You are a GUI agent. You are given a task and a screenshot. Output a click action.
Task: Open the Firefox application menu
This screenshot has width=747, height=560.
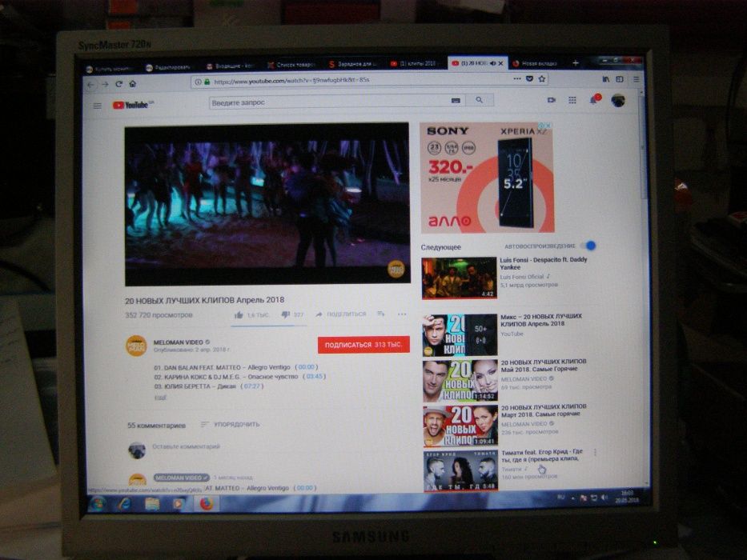coord(636,79)
